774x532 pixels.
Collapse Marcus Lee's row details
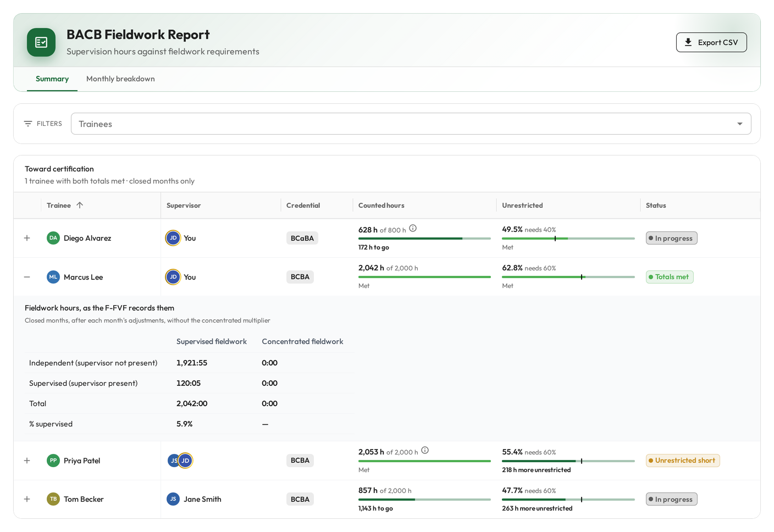tap(27, 277)
